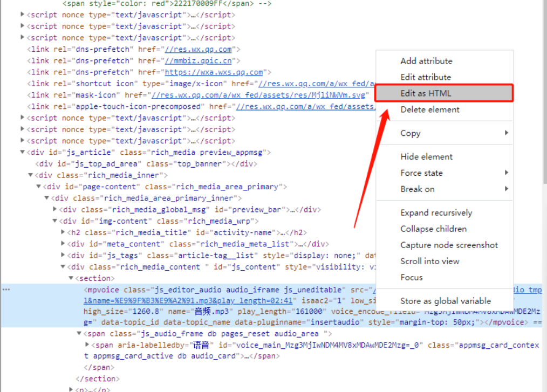Collapse the img-content div node
547x392 pixels.
55,221
